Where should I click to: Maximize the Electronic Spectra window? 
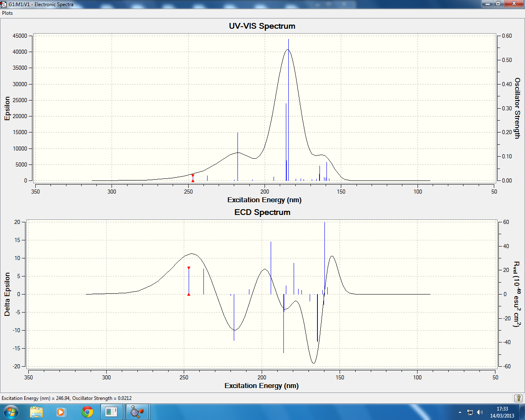pos(498,4)
